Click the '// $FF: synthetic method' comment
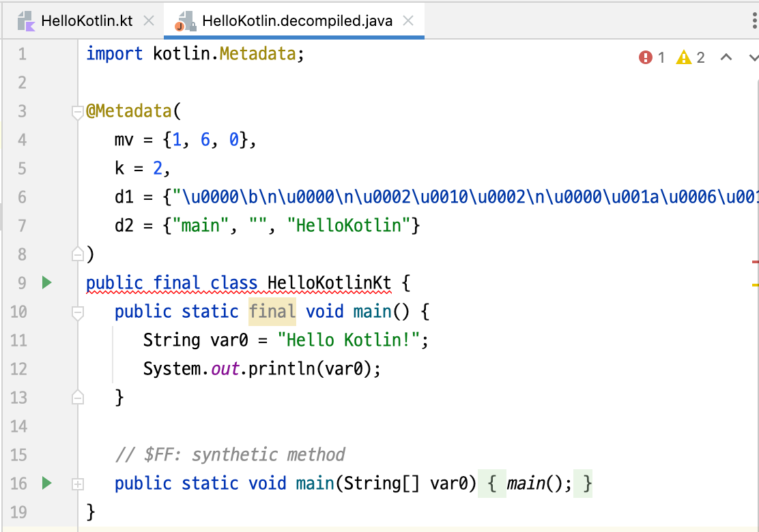The image size is (759, 532). click(230, 455)
